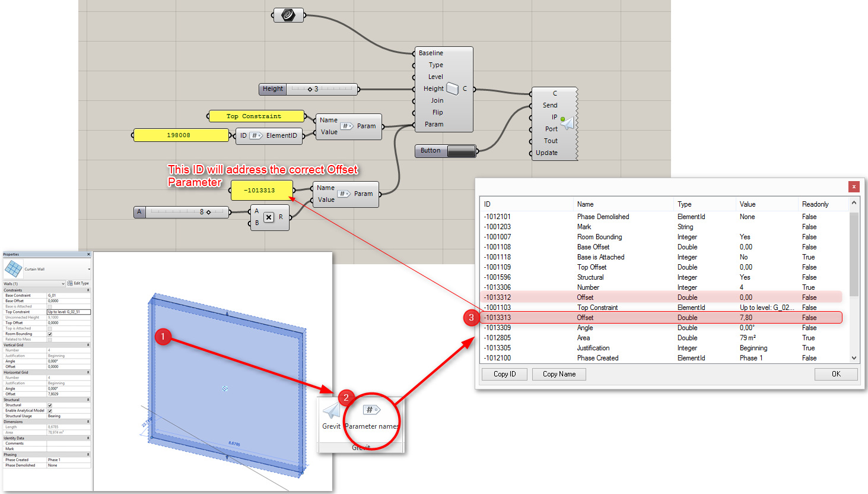The image size is (868, 494).
Task: Click the Phase Created value Phase 1
Action: click(x=69, y=460)
